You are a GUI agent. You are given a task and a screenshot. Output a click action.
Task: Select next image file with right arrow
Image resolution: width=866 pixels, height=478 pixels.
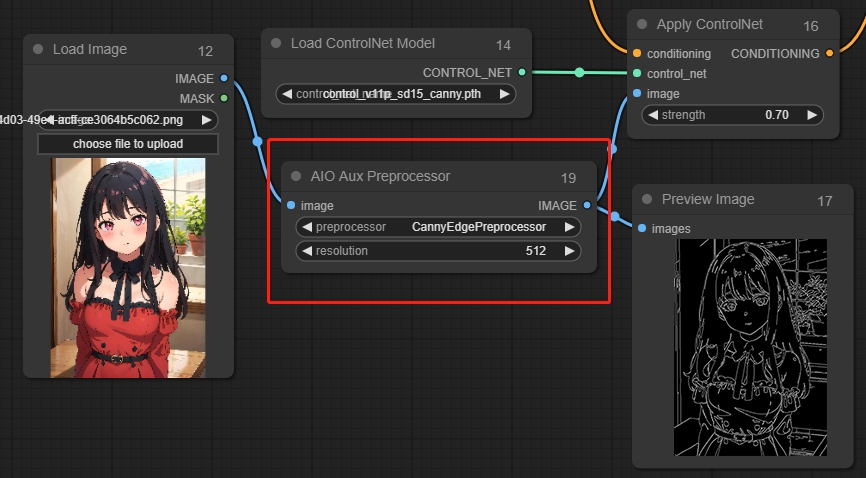(207, 120)
